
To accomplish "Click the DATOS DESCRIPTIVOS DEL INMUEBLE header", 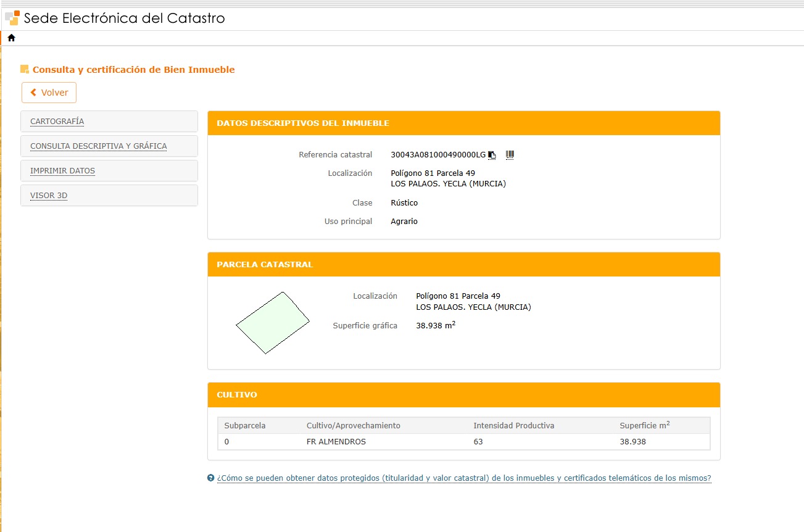I will pyautogui.click(x=464, y=123).
